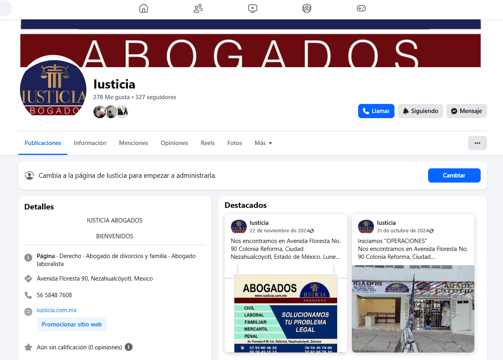This screenshot has width=503, height=360.
Task: Click the phone icon in Detalles
Action: 28,295
